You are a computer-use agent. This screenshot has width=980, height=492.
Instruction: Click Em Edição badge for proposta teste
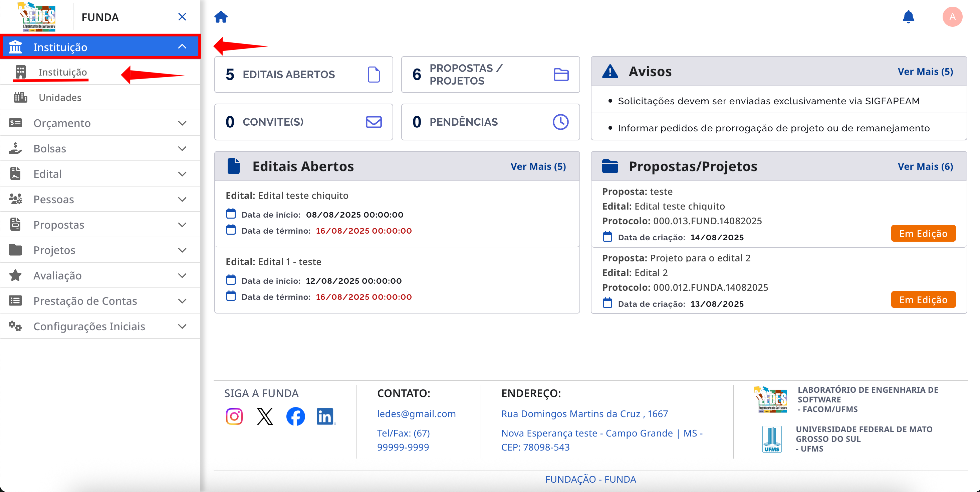coord(923,233)
